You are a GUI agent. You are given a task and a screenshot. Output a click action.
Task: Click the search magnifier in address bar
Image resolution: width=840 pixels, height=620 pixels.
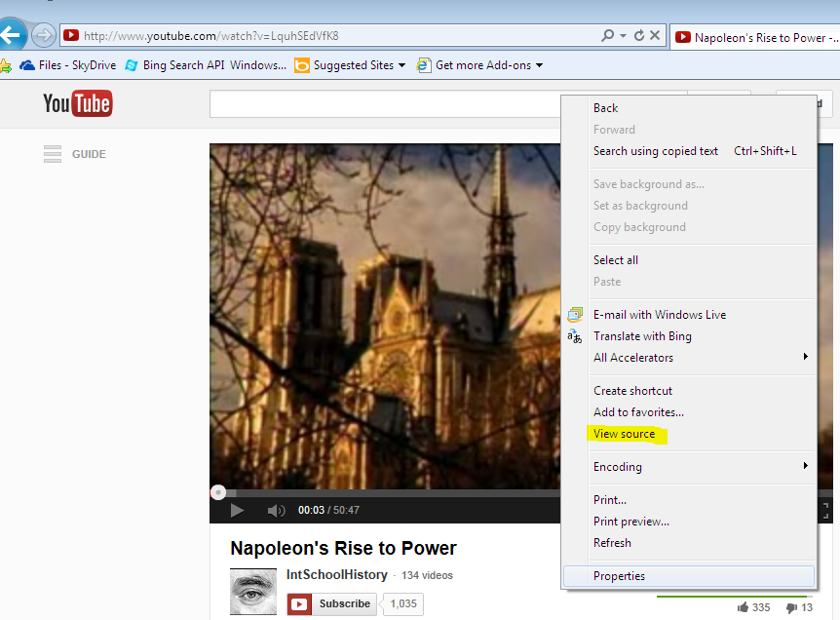pos(607,36)
